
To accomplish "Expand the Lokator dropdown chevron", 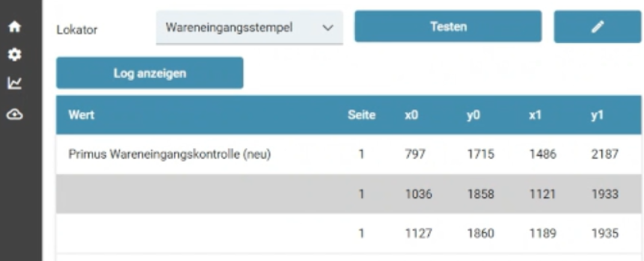I will [x=327, y=28].
